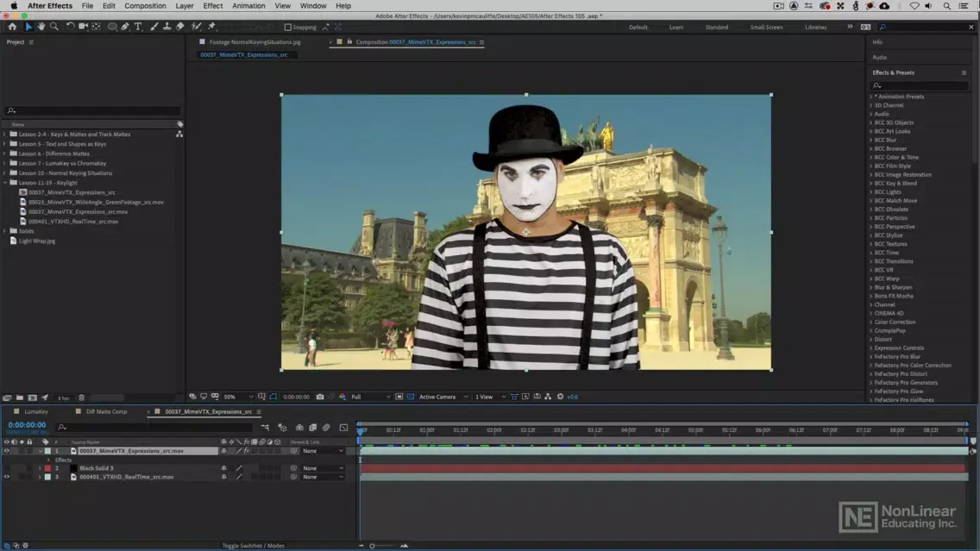980x551 pixels.
Task: Enable the Snapping checkbox
Action: (x=287, y=28)
